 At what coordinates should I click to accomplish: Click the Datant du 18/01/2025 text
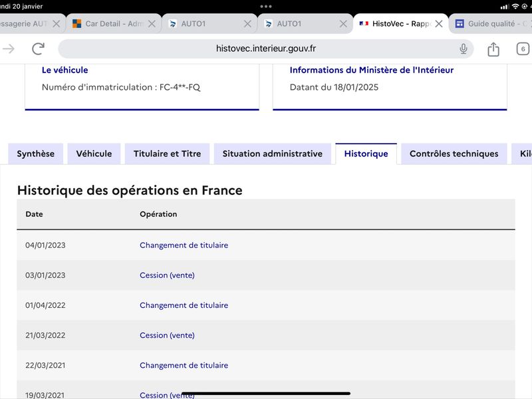click(334, 87)
